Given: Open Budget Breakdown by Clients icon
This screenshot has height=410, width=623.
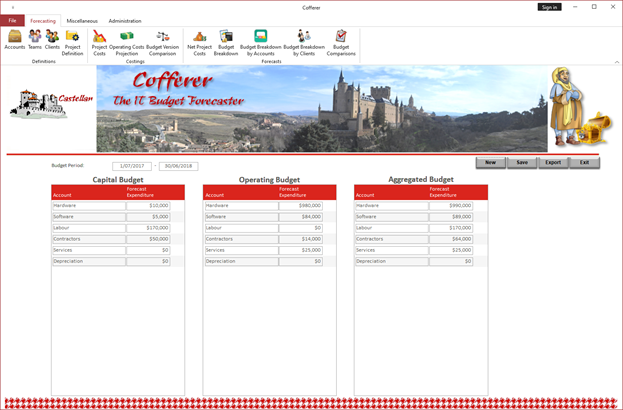Looking at the screenshot, I should (304, 43).
